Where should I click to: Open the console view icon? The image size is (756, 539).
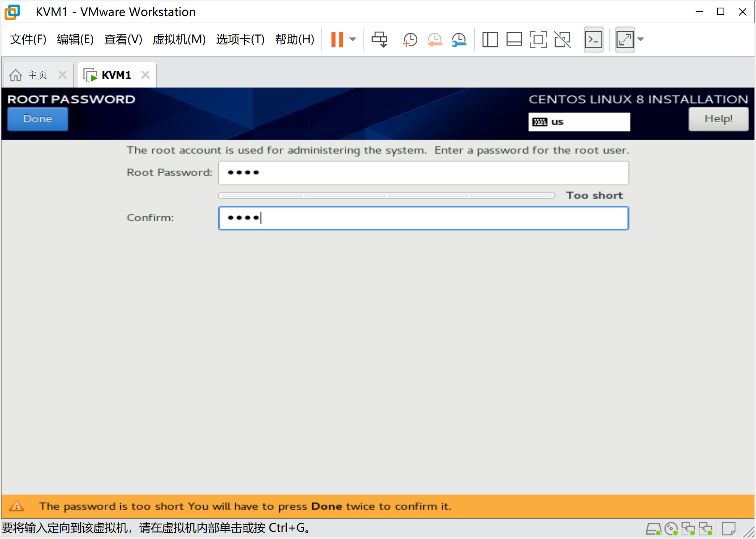coord(594,39)
